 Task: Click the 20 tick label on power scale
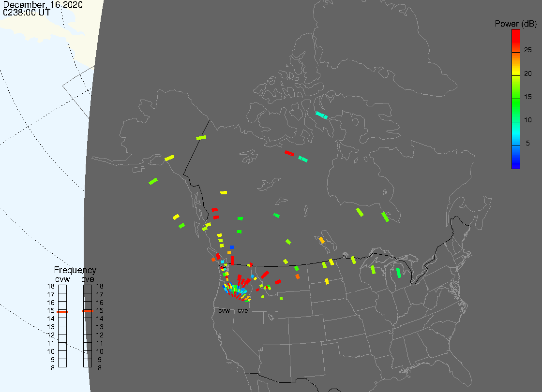[x=528, y=73]
